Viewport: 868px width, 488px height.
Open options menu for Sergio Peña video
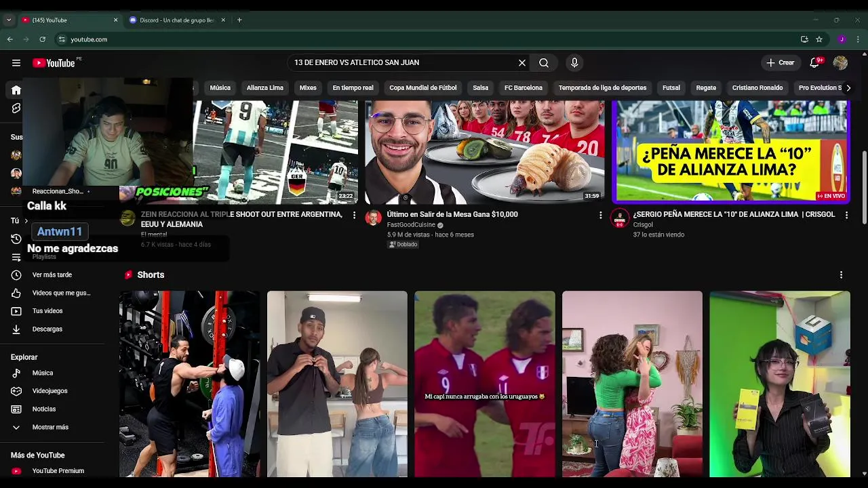coord(846,215)
